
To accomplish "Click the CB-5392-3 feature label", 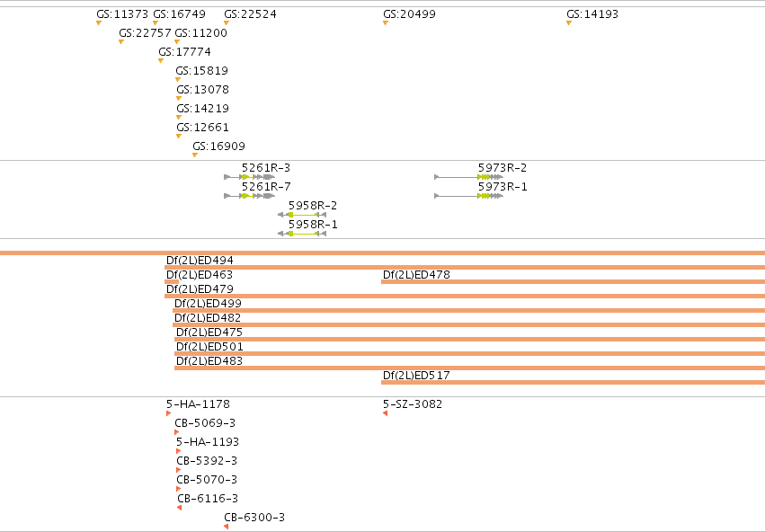I will pos(207,461).
